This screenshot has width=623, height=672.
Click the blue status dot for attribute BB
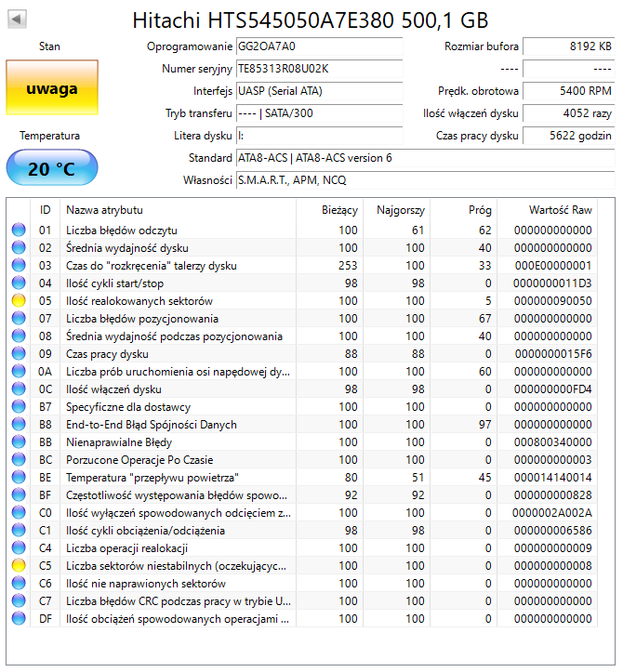[x=19, y=441]
